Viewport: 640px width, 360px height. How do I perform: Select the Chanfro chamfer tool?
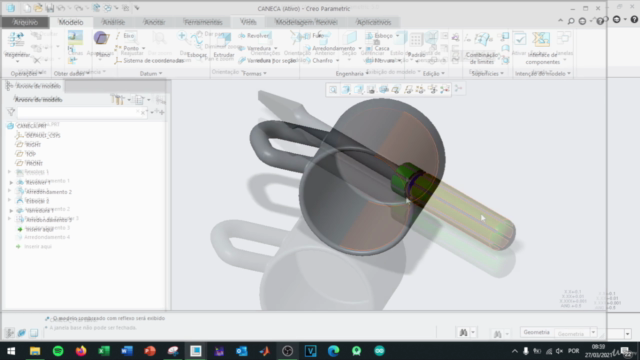(320, 60)
